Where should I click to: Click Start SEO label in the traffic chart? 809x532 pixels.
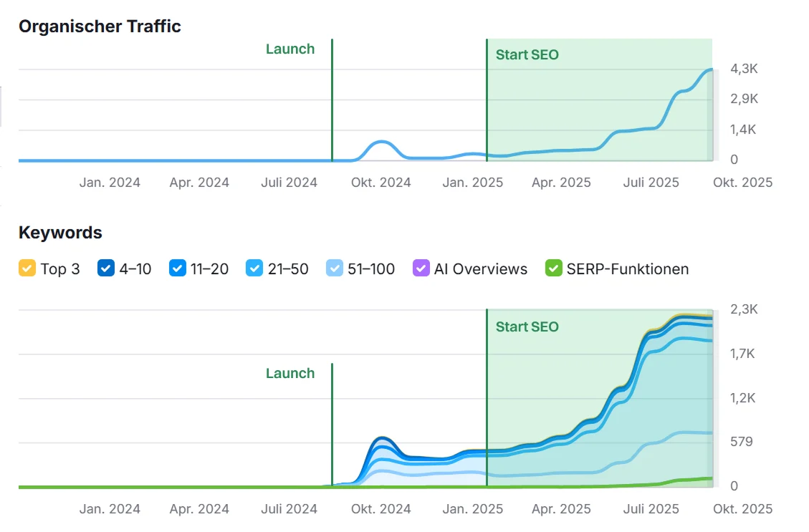click(x=527, y=55)
